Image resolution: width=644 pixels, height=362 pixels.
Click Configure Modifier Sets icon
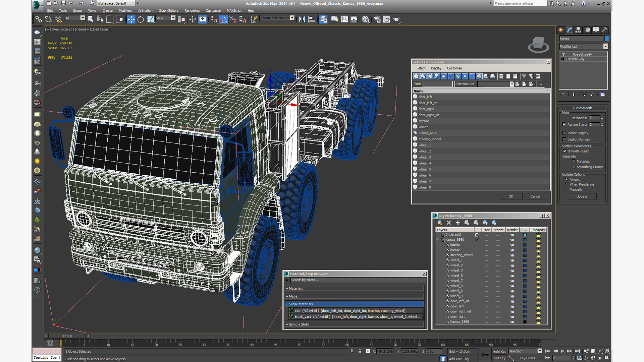coord(602,95)
